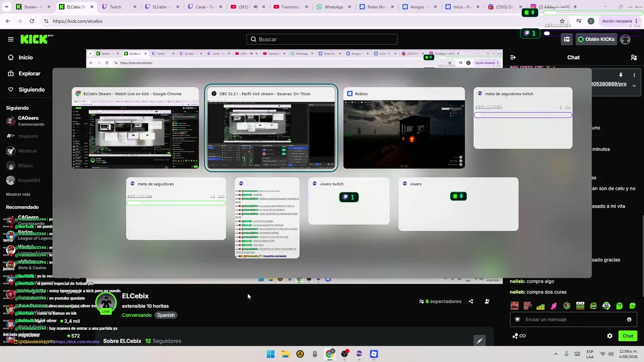Click the KICK logo
Image resolution: width=644 pixels, height=362 pixels.
(37, 39)
